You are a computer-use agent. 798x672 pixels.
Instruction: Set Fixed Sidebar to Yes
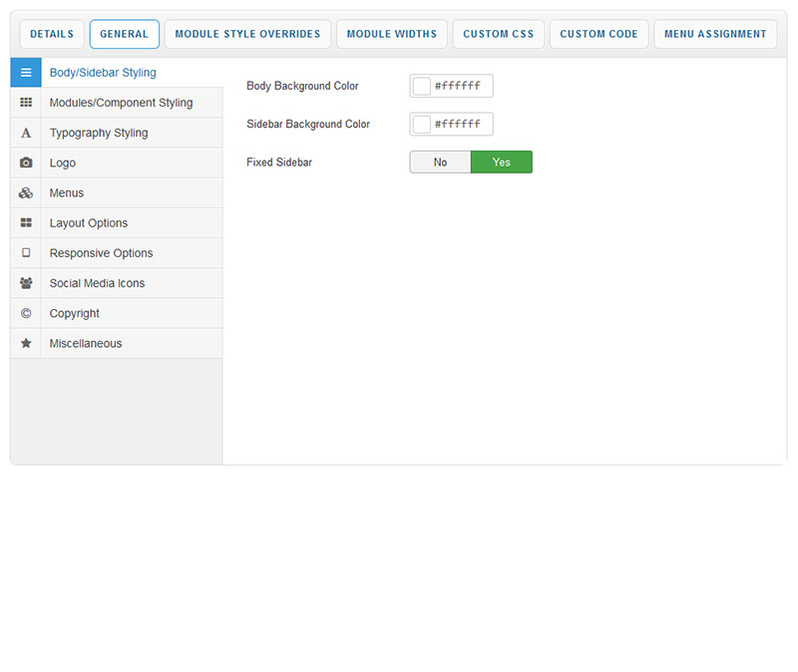click(501, 163)
